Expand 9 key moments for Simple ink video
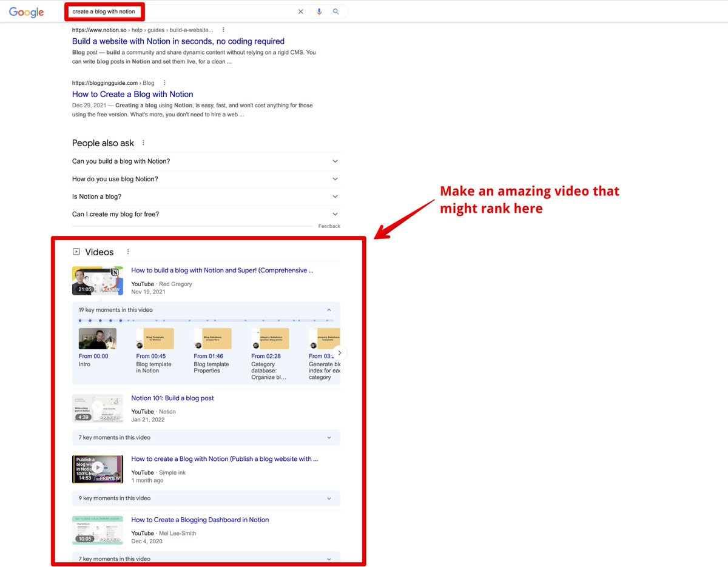The width and height of the screenshot is (728, 567). [x=329, y=498]
